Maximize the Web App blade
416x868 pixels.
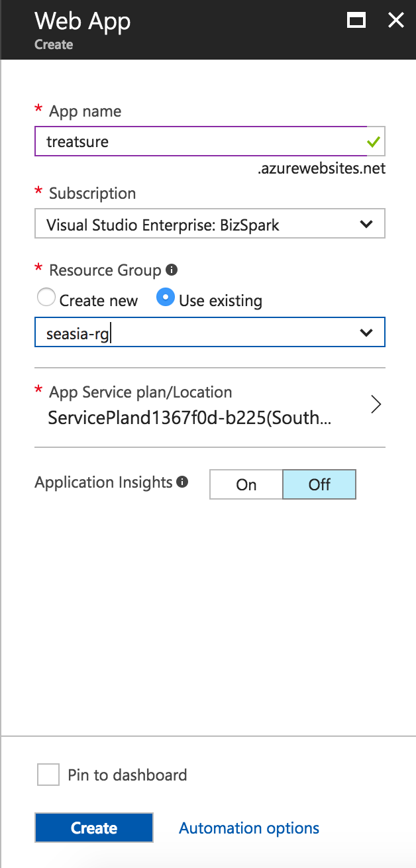click(356, 21)
